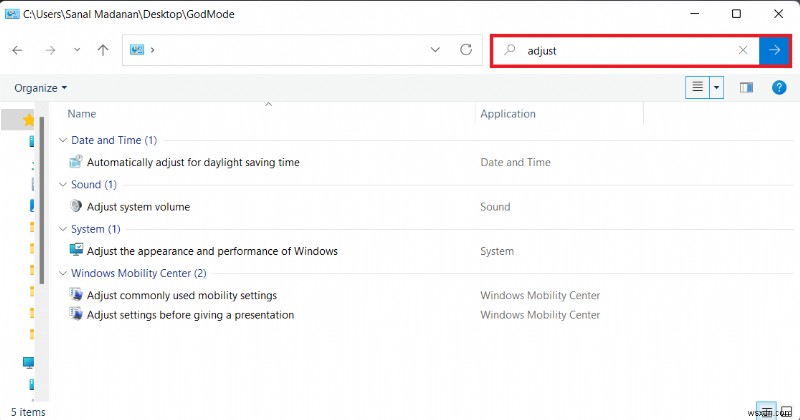Run the search with the blue arrow button

point(772,50)
